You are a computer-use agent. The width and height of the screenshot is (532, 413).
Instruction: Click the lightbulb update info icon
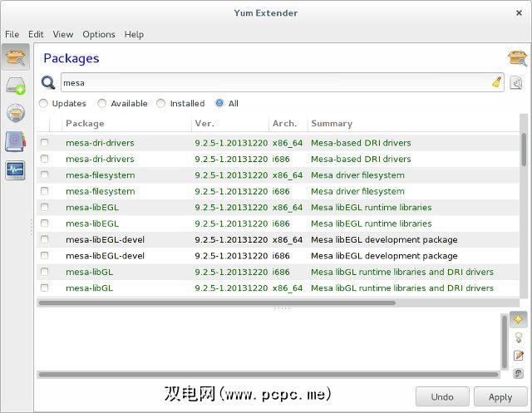(518, 337)
